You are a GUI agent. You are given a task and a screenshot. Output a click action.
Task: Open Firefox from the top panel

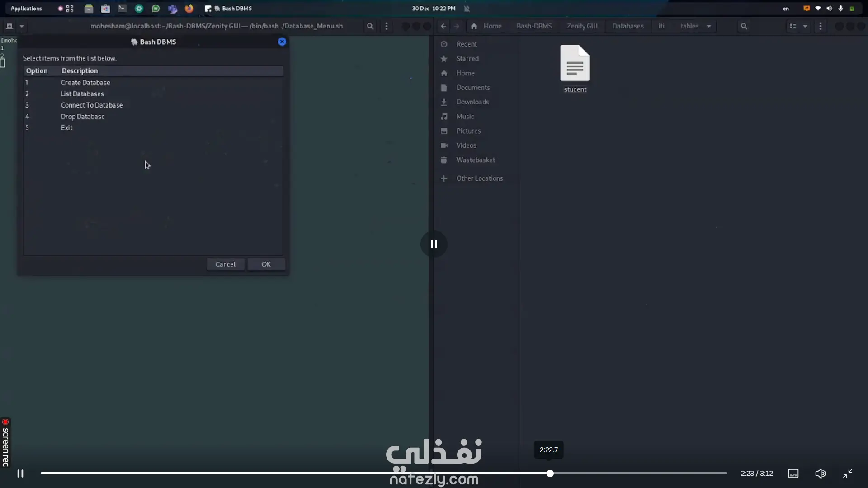(189, 9)
